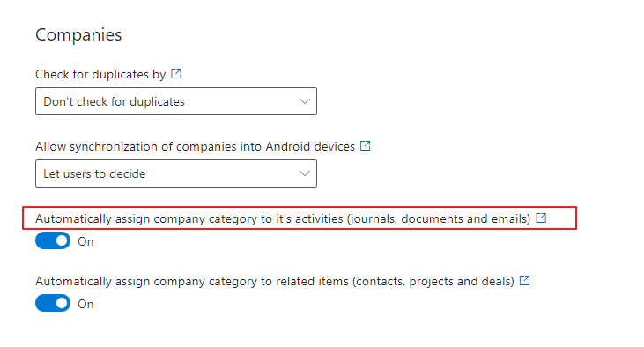644x347 pixels.
Task: Click chevron arrow in the duplicates check combo box
Action: pos(304,101)
